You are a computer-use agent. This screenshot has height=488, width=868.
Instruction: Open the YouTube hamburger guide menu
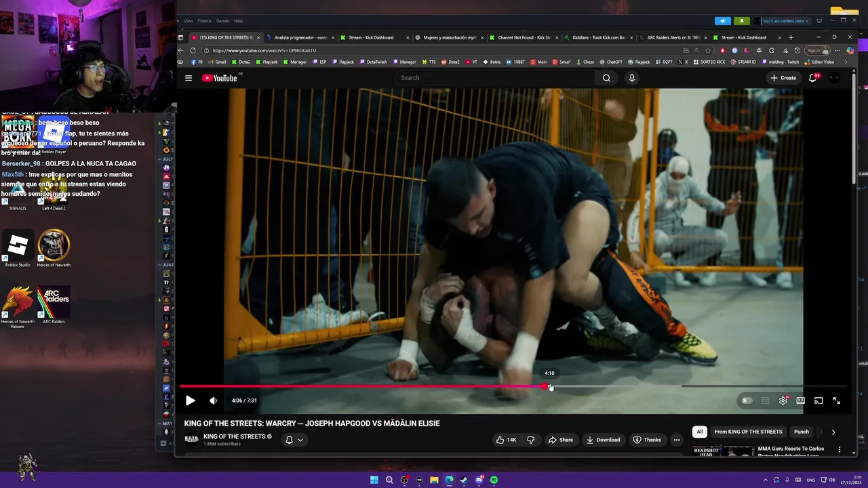189,78
